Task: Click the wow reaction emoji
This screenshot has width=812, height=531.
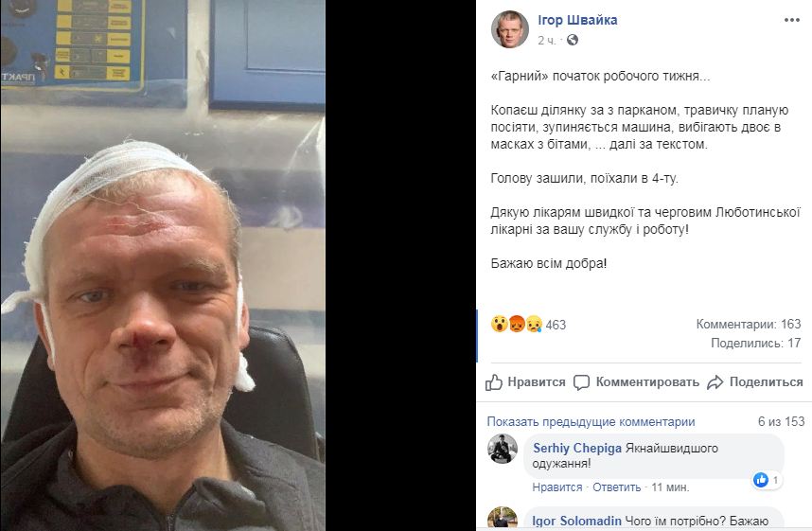Action: point(499,325)
